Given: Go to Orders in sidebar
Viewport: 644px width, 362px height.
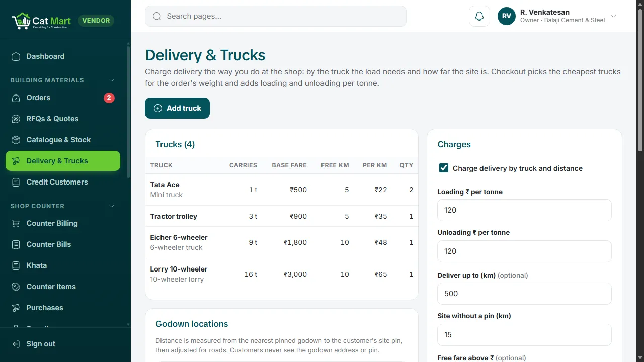Looking at the screenshot, I should [x=63, y=98].
